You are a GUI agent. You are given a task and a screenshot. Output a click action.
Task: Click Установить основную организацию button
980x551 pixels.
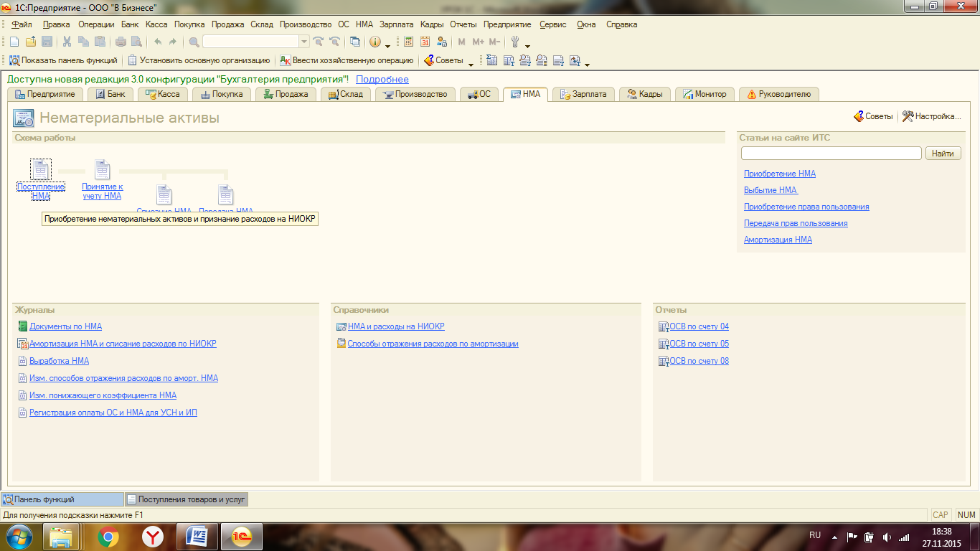click(x=199, y=60)
